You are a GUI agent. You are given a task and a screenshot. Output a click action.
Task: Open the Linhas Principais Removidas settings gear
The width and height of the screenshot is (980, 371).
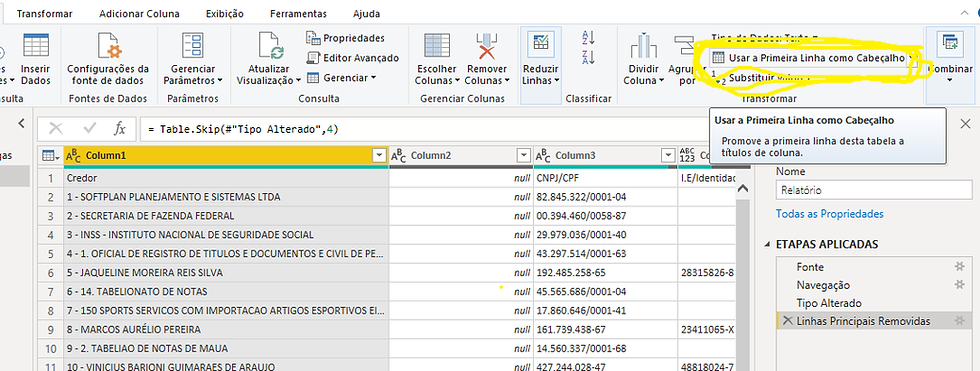[959, 321]
